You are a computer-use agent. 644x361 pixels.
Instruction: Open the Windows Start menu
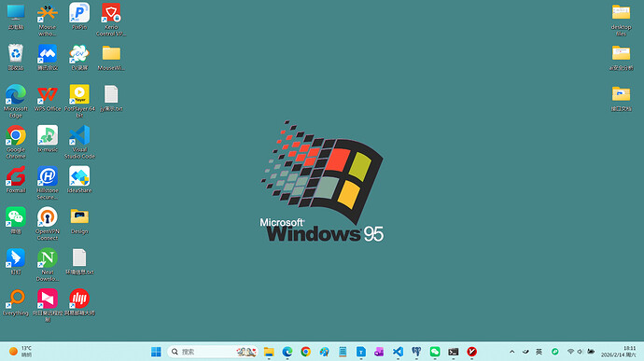coord(156,352)
